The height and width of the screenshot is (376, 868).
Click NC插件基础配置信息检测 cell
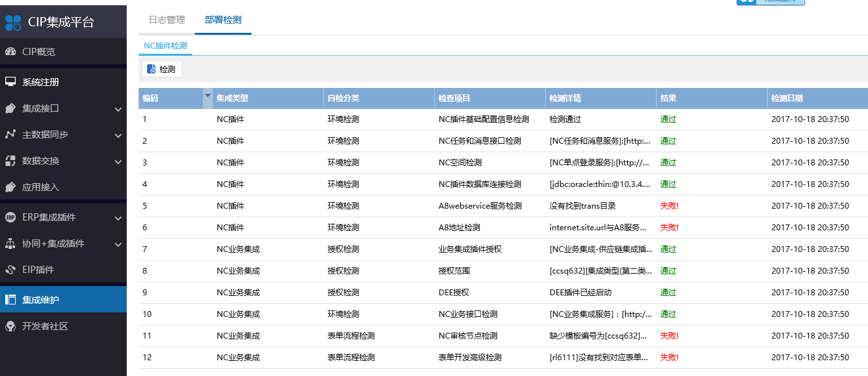pyautogui.click(x=483, y=119)
